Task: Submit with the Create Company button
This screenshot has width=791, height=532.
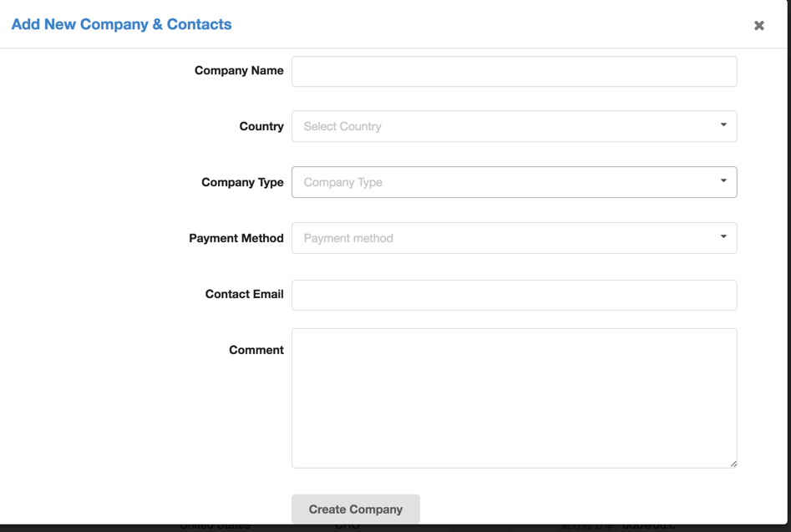Action: tap(356, 509)
